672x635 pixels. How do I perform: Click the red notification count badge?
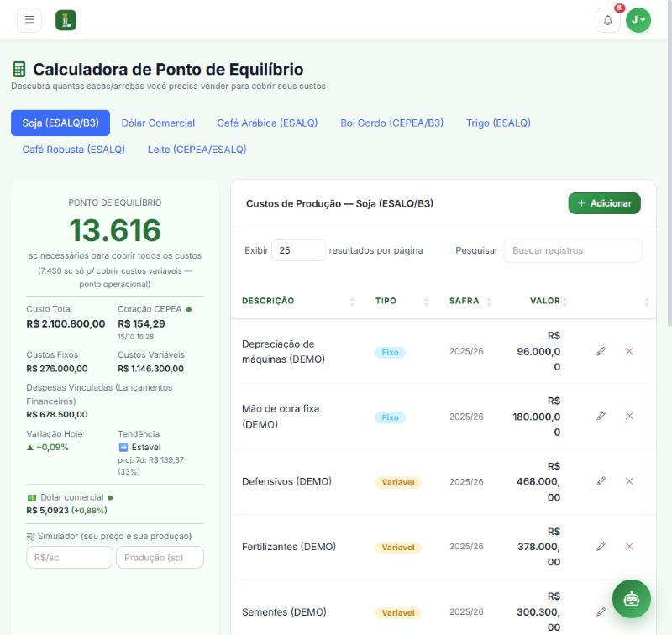click(619, 8)
